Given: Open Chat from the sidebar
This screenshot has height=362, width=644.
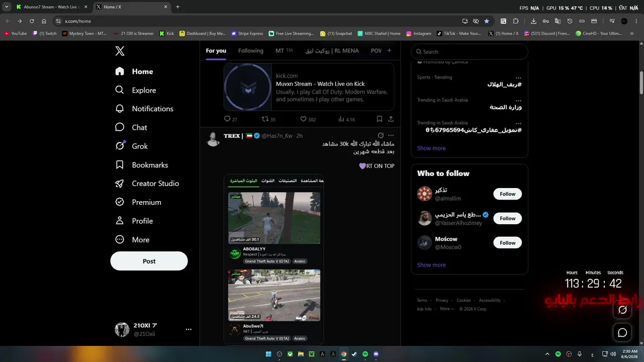Looking at the screenshot, I should coord(131,127).
